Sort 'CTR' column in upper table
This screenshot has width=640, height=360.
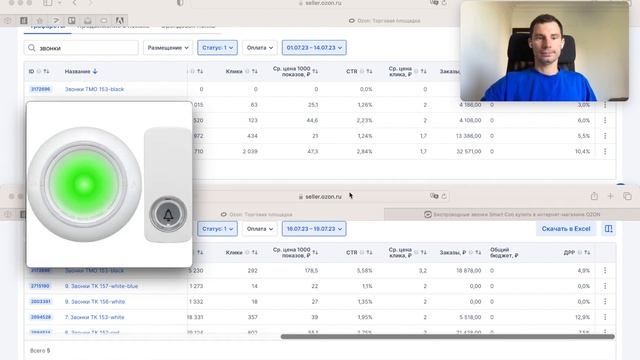pos(369,71)
